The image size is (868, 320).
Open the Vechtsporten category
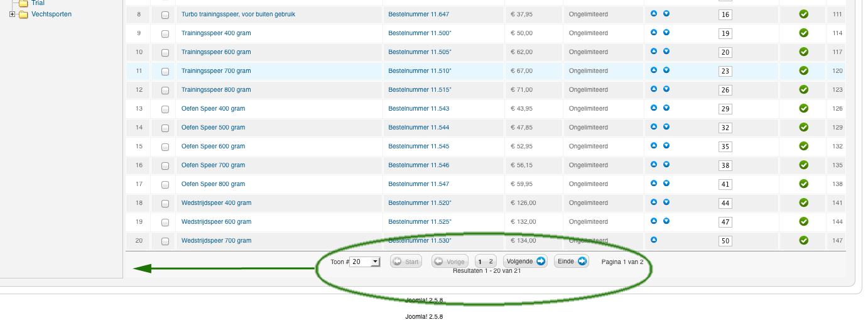coord(52,14)
